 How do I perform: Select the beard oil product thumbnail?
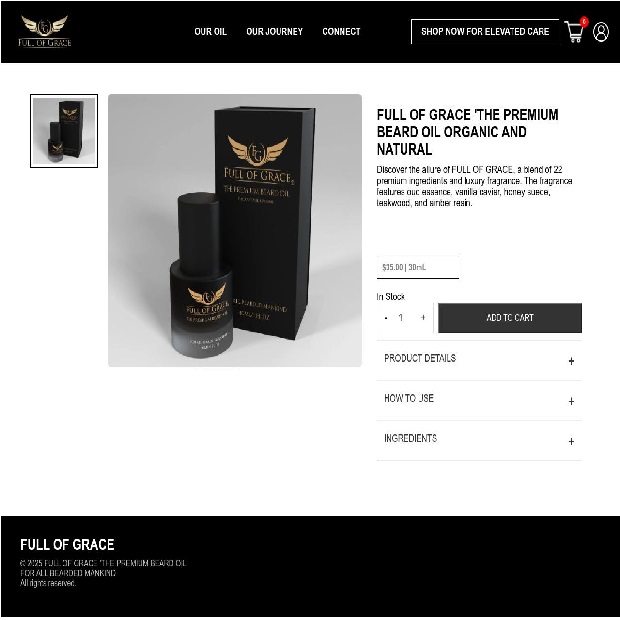click(x=64, y=131)
